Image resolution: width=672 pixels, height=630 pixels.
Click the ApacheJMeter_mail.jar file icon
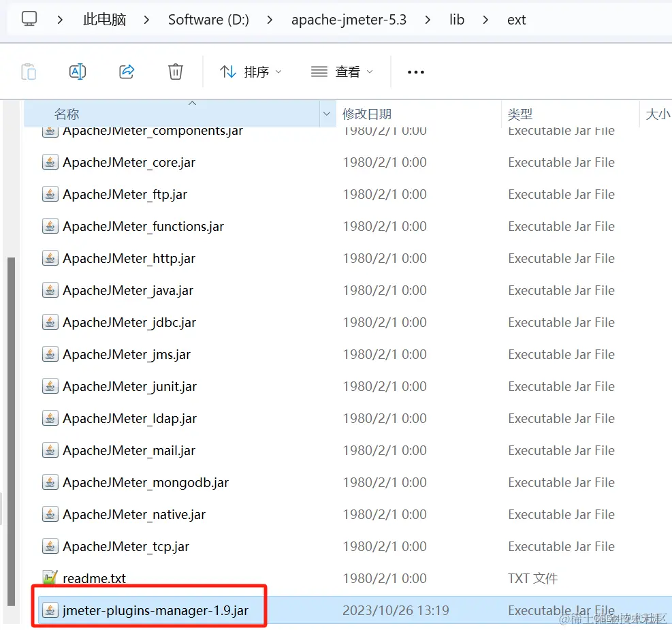click(x=50, y=450)
